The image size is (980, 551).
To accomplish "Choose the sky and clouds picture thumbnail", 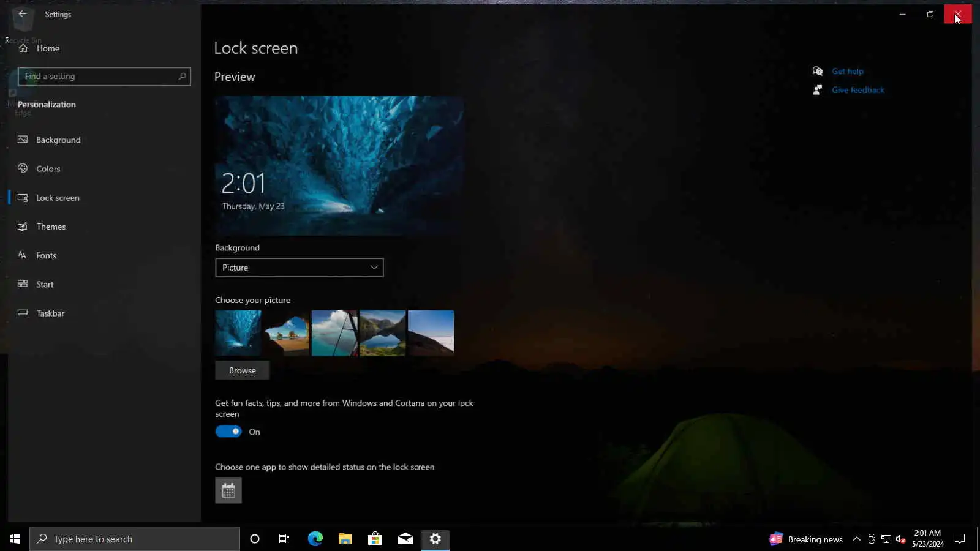I will point(334,333).
